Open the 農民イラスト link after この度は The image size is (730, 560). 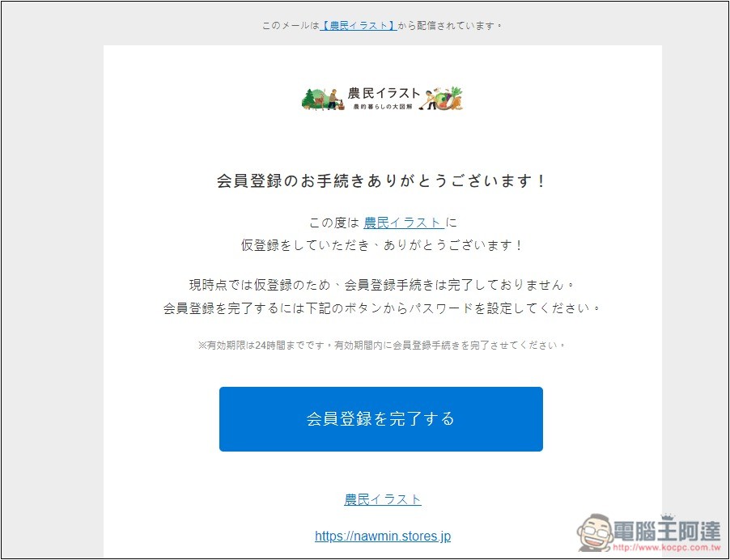point(403,223)
